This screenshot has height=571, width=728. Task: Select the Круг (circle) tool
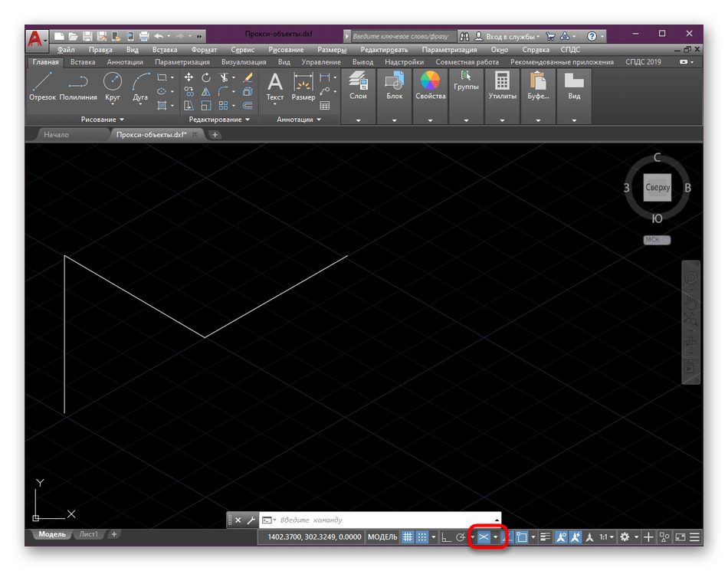coord(113,87)
